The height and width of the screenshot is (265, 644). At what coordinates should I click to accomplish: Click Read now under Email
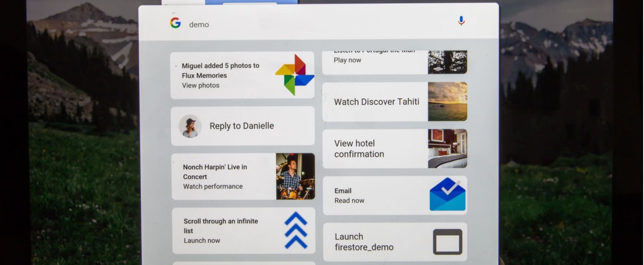point(349,201)
